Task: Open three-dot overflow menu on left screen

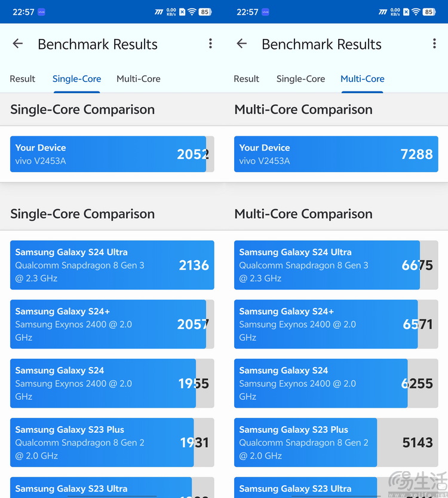Action: [210, 44]
